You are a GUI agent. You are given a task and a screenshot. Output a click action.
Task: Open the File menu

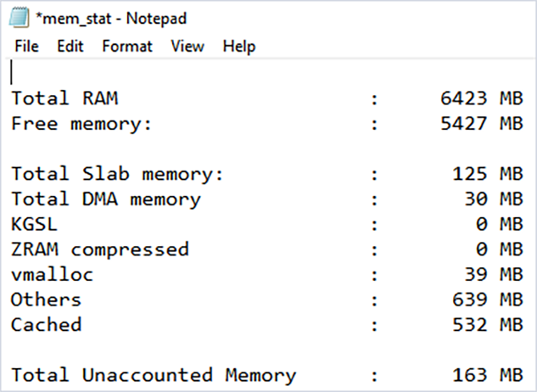26,46
